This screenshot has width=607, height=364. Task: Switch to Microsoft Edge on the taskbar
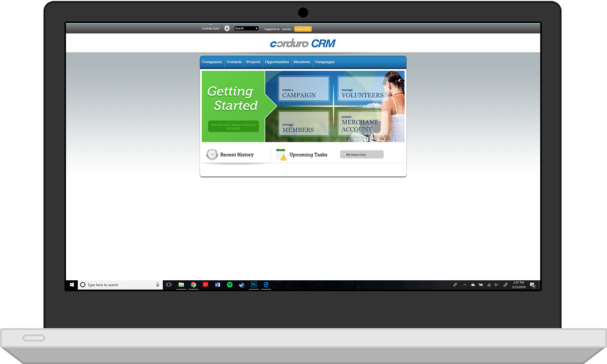pyautogui.click(x=266, y=285)
